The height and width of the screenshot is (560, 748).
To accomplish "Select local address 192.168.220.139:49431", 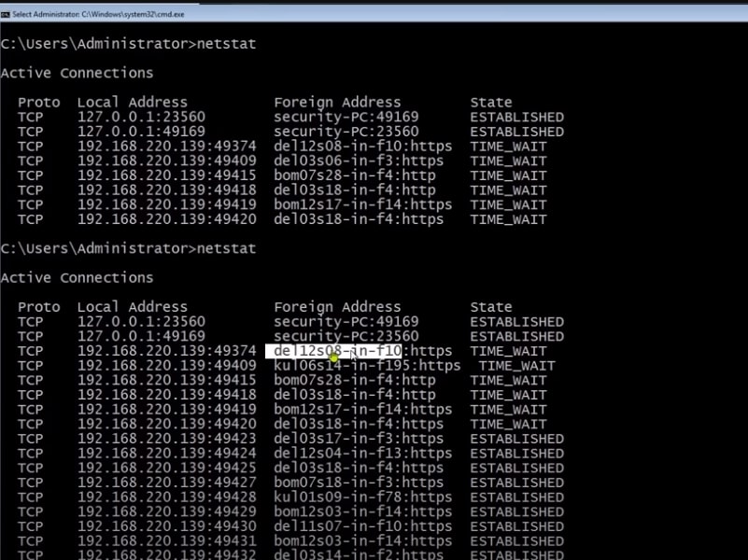I will [166, 541].
